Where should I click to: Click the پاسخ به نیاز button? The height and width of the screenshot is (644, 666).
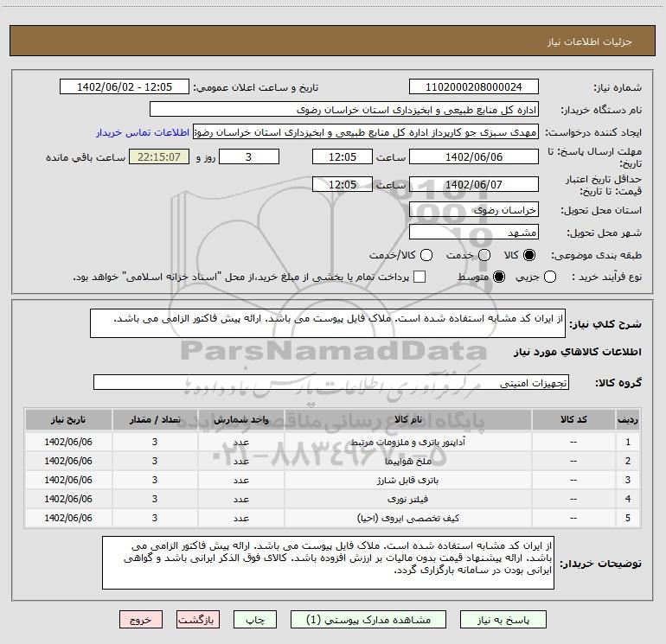(x=503, y=620)
